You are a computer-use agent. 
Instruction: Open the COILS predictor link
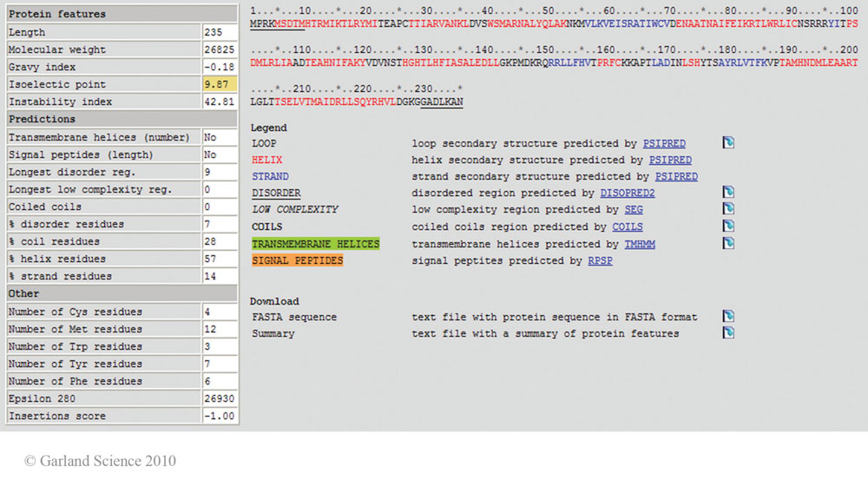pos(627,227)
